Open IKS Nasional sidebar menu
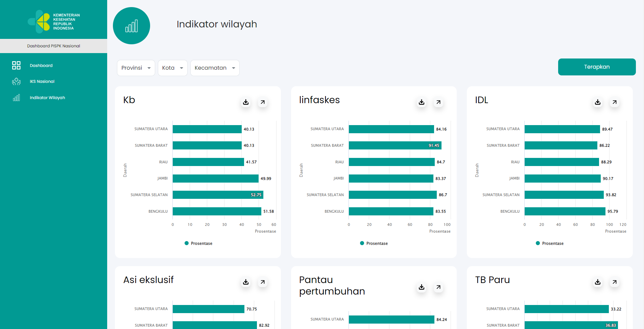The height and width of the screenshot is (329, 644). [42, 81]
